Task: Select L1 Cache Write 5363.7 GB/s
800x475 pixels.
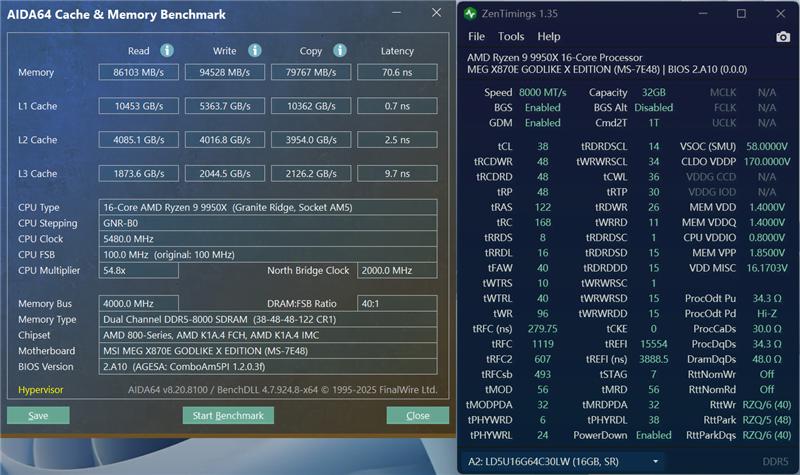Action: click(224, 106)
